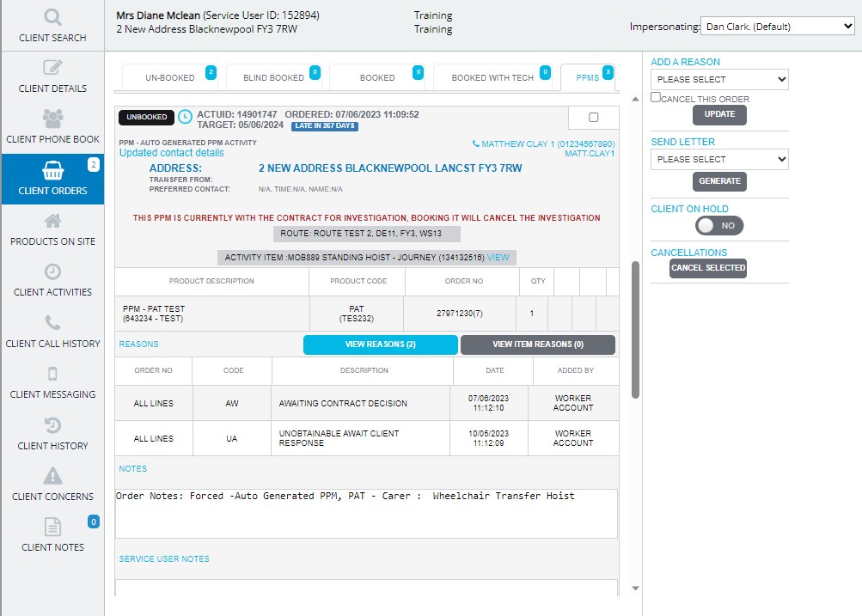
Task: Click the Client Orders count badge
Action: pos(94,164)
